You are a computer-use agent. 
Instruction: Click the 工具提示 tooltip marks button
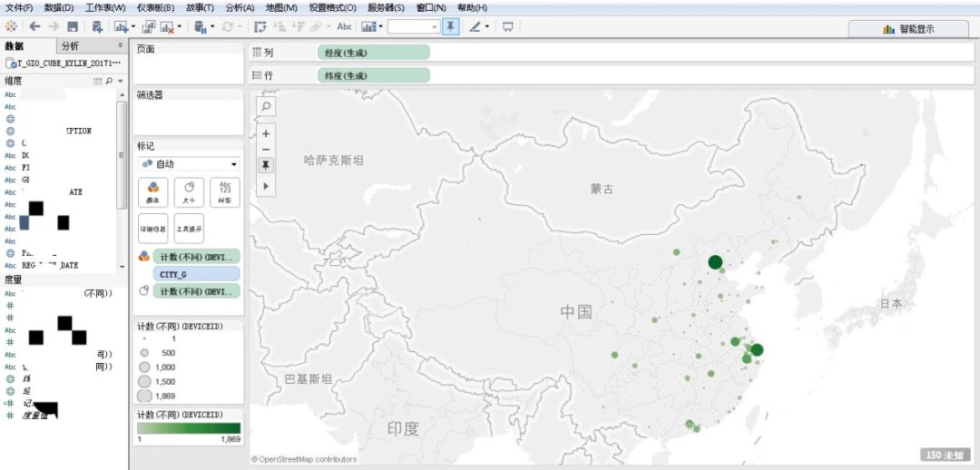(189, 228)
